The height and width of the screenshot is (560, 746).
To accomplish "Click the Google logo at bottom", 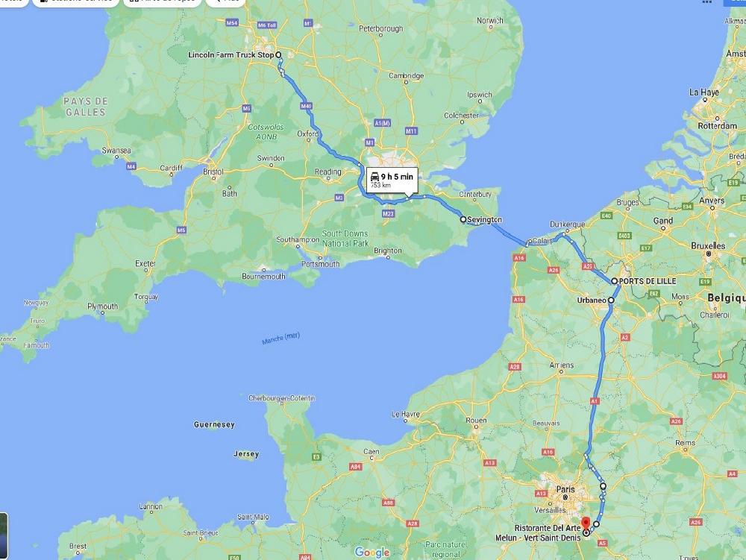I will [372, 553].
